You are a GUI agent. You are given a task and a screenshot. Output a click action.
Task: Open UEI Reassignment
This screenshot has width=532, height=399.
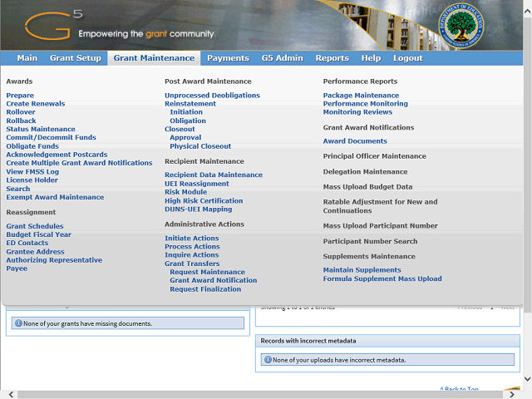[x=197, y=184]
